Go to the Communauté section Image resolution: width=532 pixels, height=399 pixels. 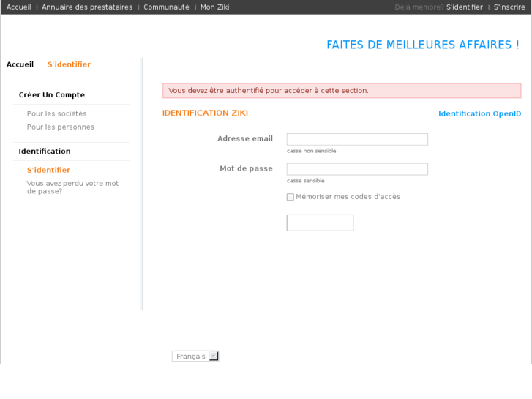166,7
